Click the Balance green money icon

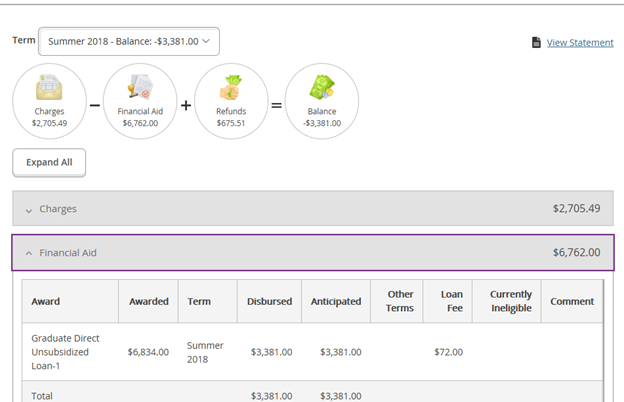pyautogui.click(x=322, y=87)
